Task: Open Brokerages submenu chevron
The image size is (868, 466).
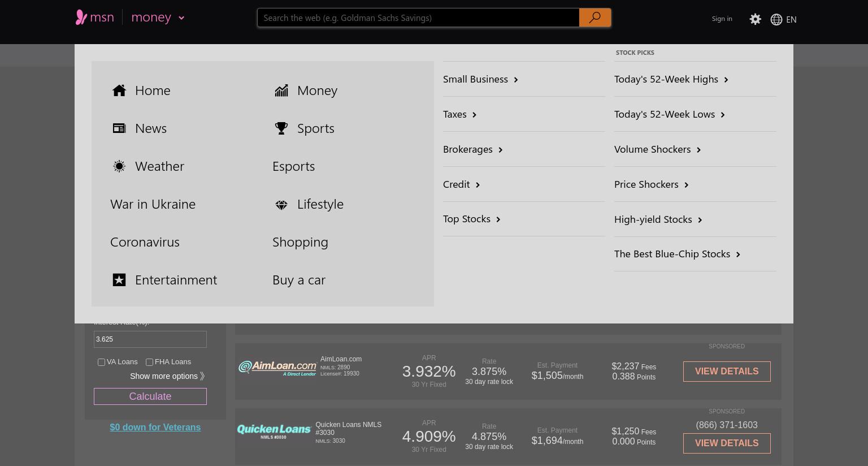Action: tap(500, 150)
